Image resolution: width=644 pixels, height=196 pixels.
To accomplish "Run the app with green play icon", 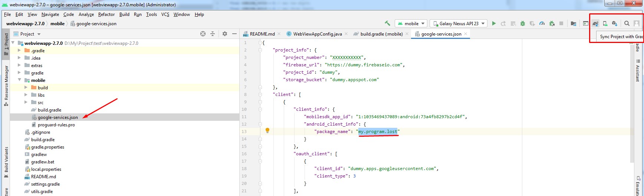I will pyautogui.click(x=494, y=23).
